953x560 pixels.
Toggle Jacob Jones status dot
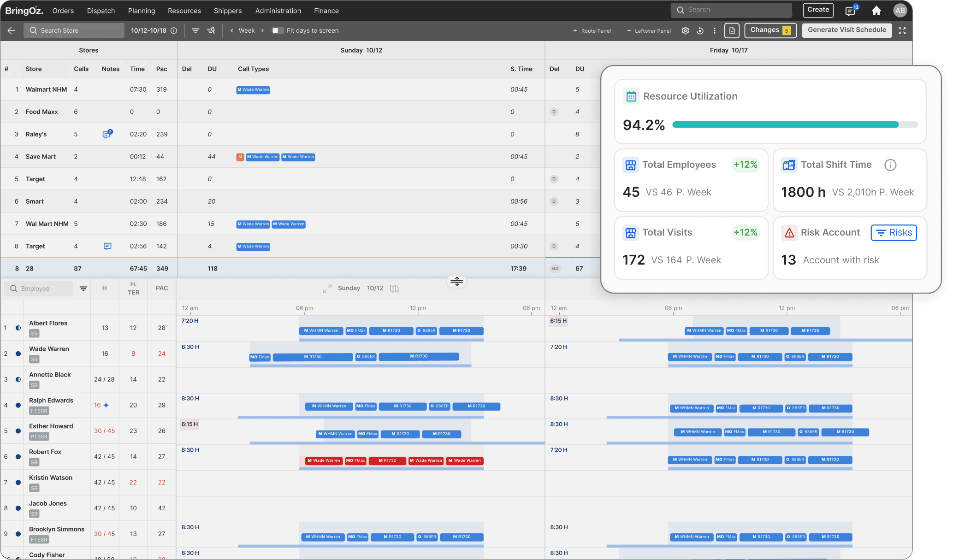click(18, 508)
